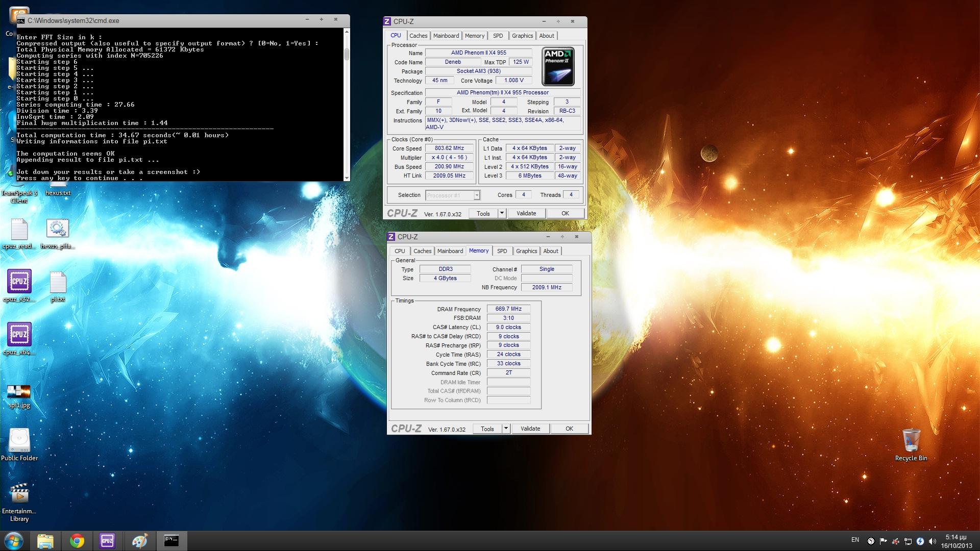Click Validate in the lower CPU-Z window
Screen dimensions: 980x551
530,429
